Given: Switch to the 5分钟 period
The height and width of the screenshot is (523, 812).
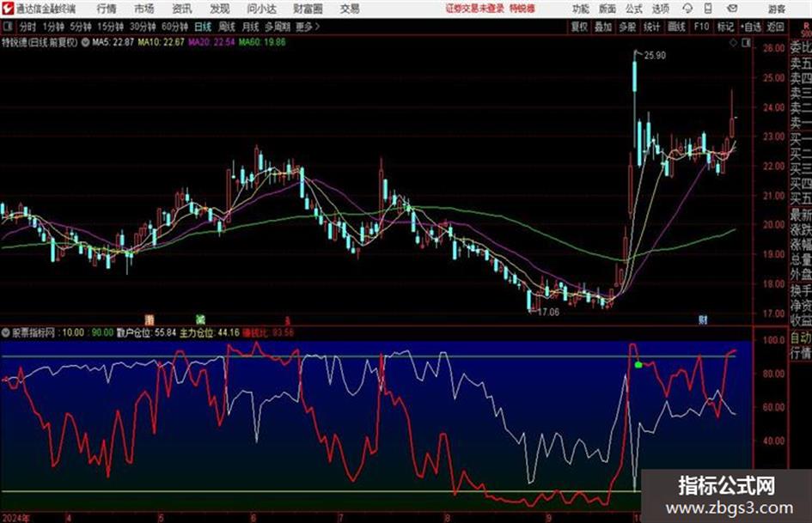Looking at the screenshot, I should coord(80,27).
